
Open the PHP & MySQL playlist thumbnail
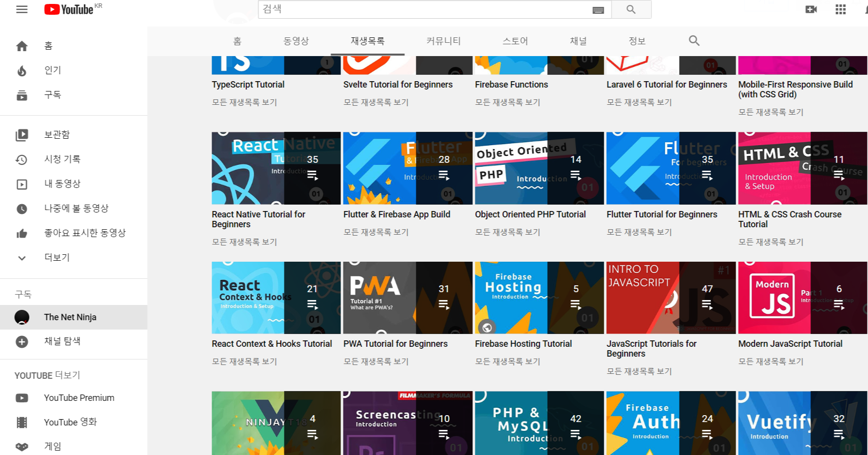tap(539, 423)
